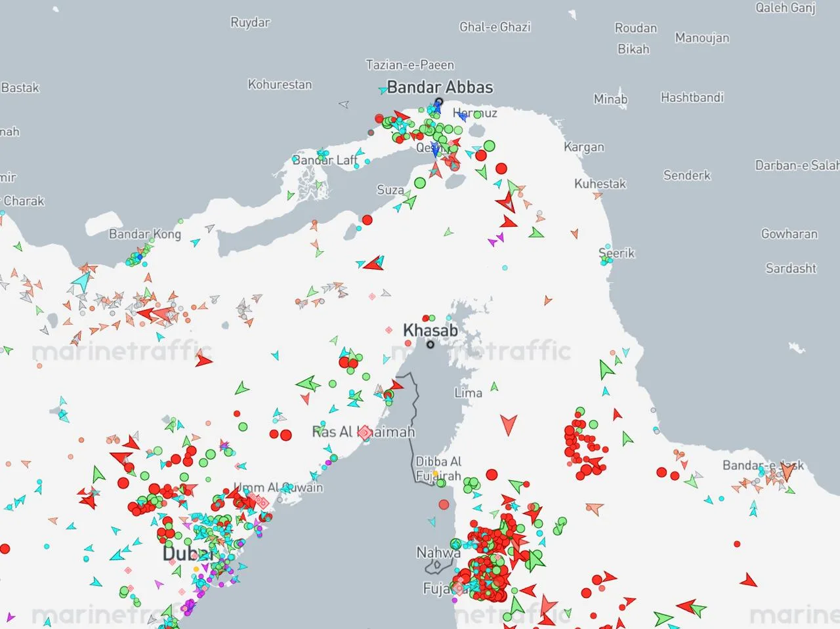The image size is (840, 629).
Task: Click the Dibba Al Fujairah label
Action: pyautogui.click(x=438, y=469)
